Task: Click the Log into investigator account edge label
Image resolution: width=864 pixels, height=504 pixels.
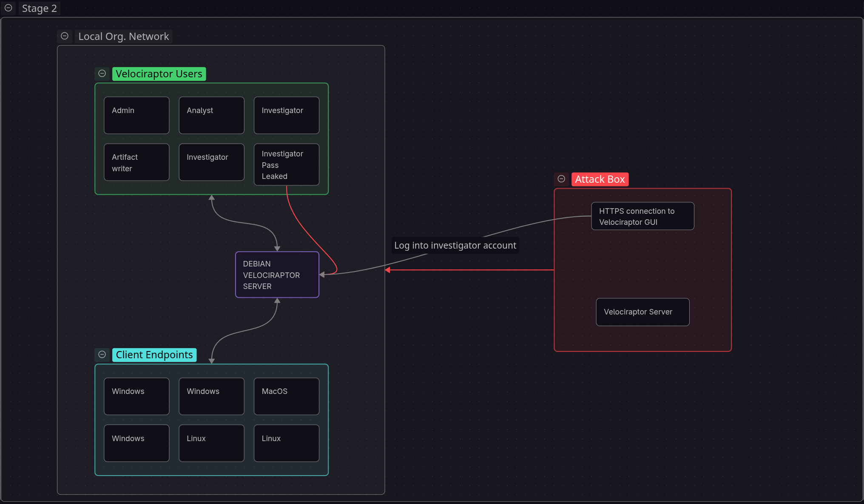Action: click(455, 246)
